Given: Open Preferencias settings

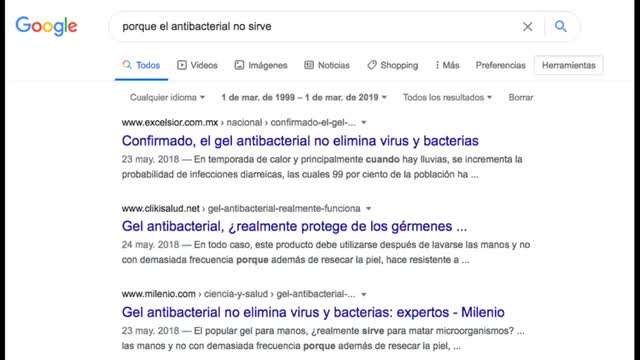Looking at the screenshot, I should tap(500, 65).
